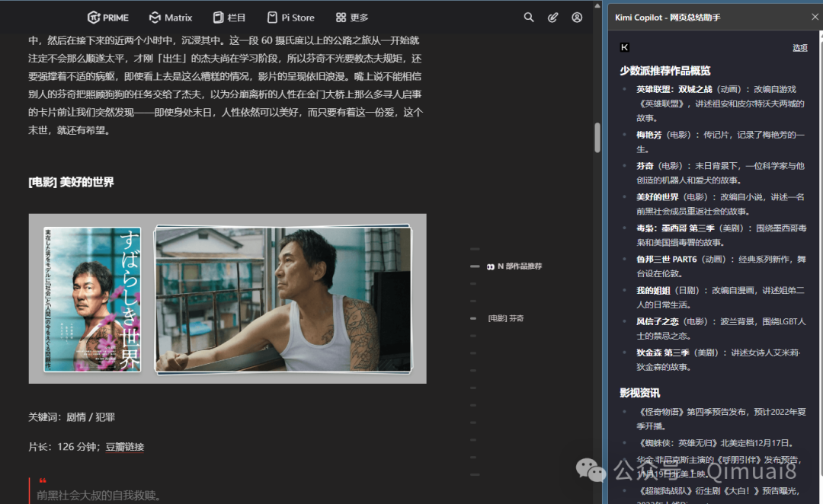Open the 栏目 columns menu
This screenshot has width=823, height=504.
[x=229, y=18]
